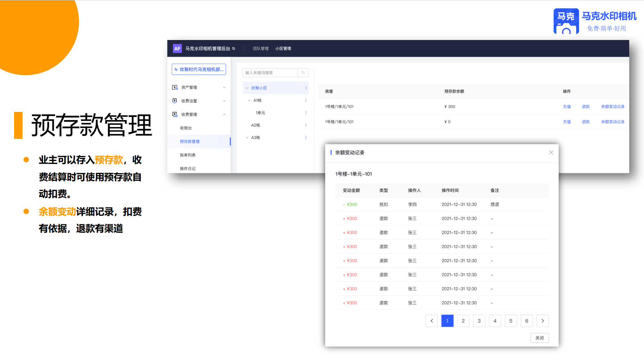Click the 操作时间 column header
The image size is (644, 362).
[x=450, y=191]
